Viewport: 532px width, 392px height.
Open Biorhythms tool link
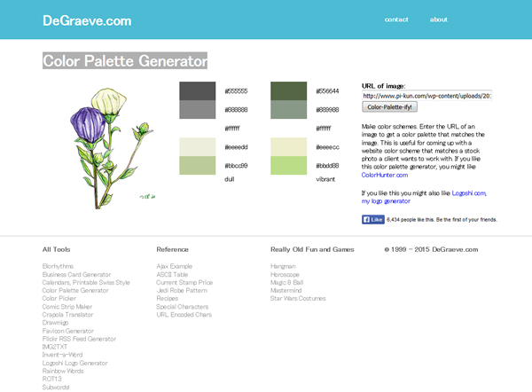tap(58, 266)
